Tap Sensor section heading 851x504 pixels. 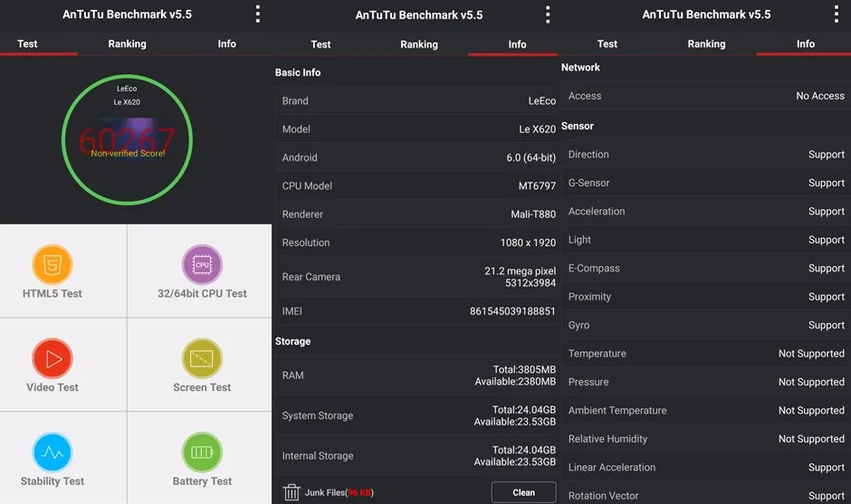pos(577,126)
